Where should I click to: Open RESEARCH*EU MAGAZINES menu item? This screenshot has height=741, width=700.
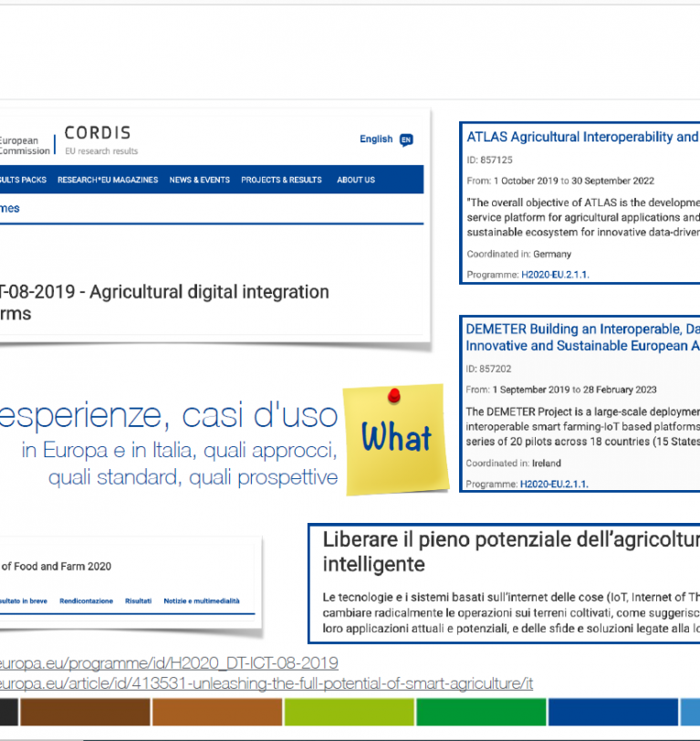108,180
